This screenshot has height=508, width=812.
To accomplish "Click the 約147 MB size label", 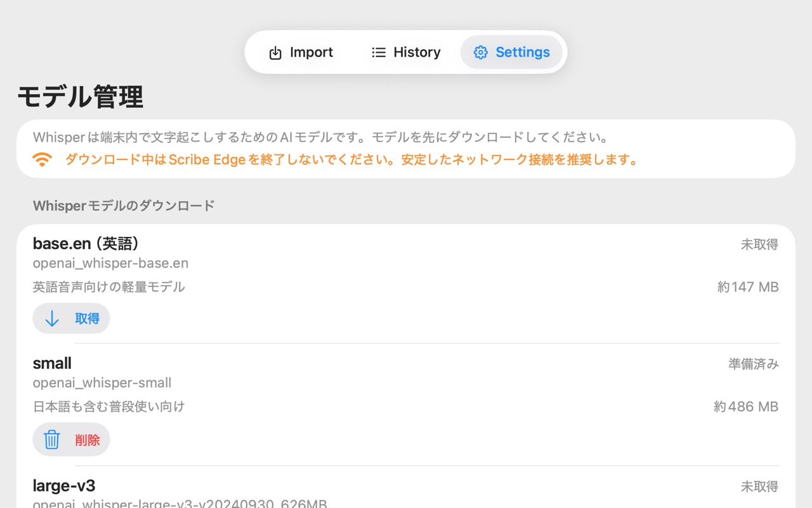I will click(x=748, y=287).
